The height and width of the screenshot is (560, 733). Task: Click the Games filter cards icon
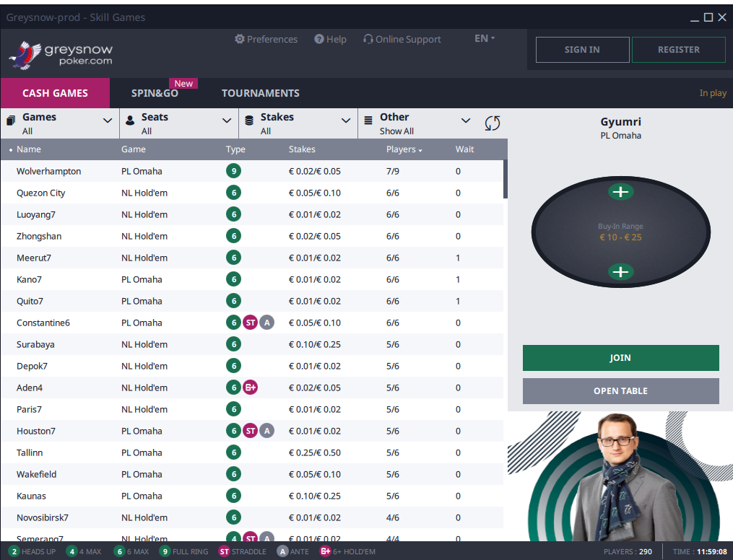click(x=11, y=121)
